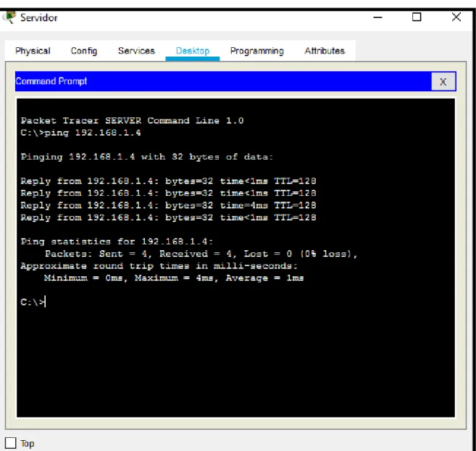Viewport: 476px width, 451px height.
Task: Close the Servidor window
Action: coord(456,17)
